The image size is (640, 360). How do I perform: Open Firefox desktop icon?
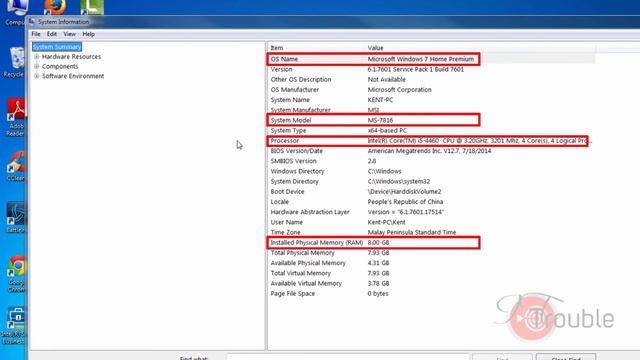pyautogui.click(x=55, y=7)
